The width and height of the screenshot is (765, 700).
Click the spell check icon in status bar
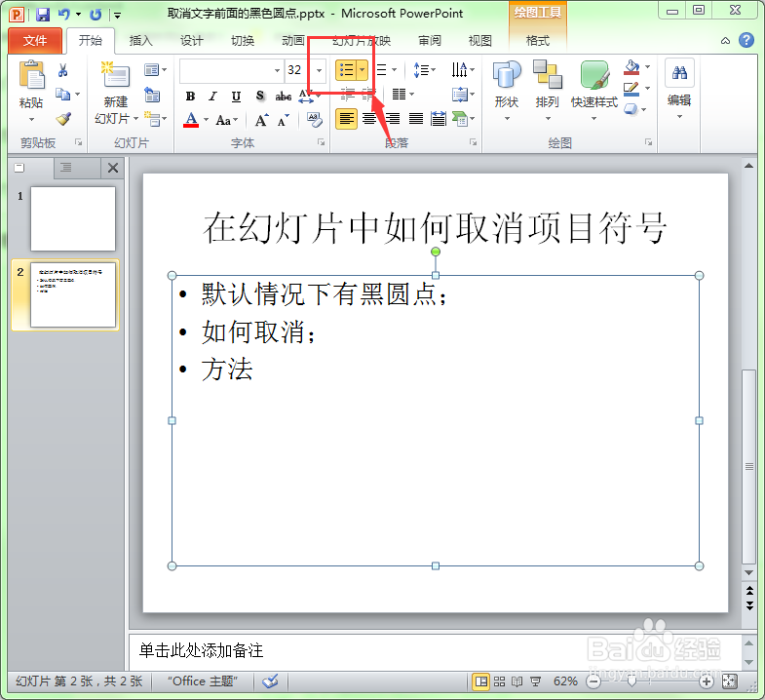pos(270,681)
